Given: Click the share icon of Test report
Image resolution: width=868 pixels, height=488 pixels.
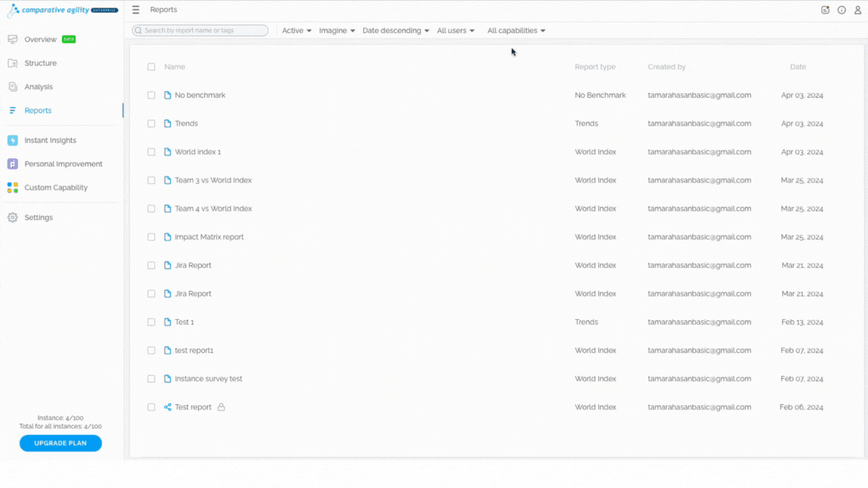Looking at the screenshot, I should click(x=168, y=407).
